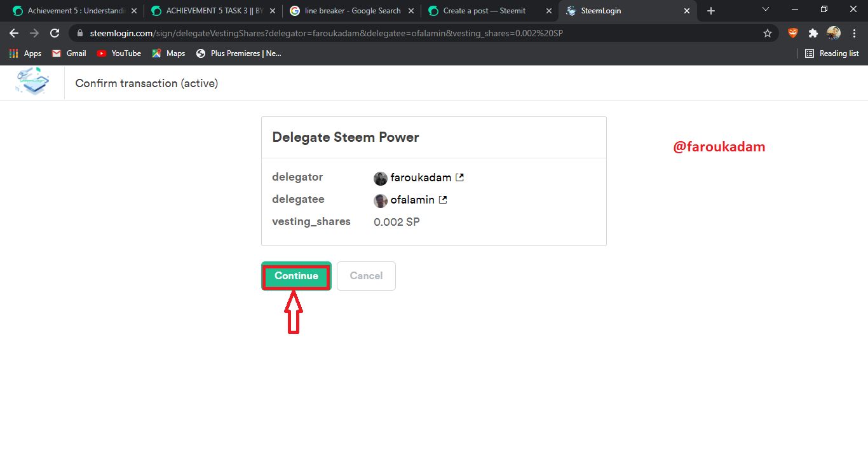This screenshot has height=463, width=868.
Task: Open external link icon beside ofalamin
Action: coord(443,200)
